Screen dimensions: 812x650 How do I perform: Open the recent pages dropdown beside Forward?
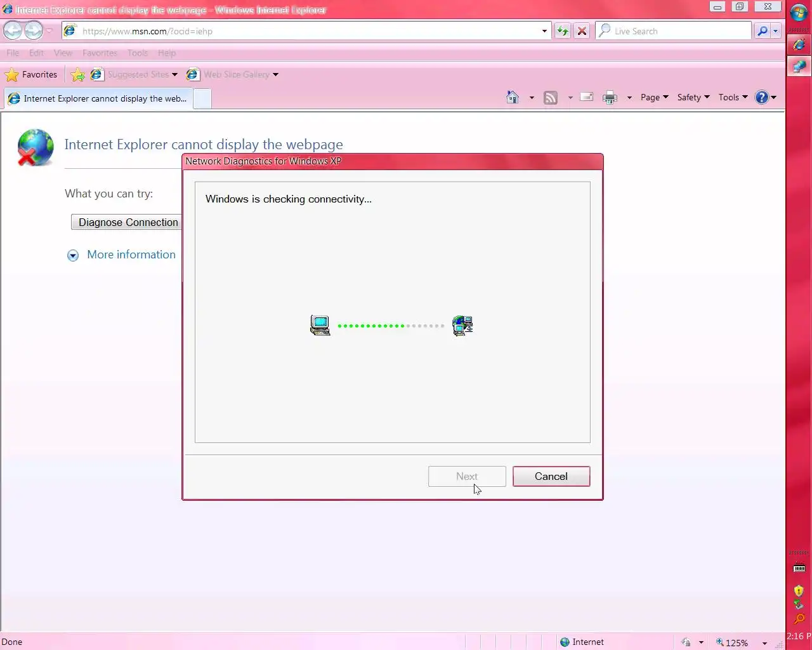[49, 31]
